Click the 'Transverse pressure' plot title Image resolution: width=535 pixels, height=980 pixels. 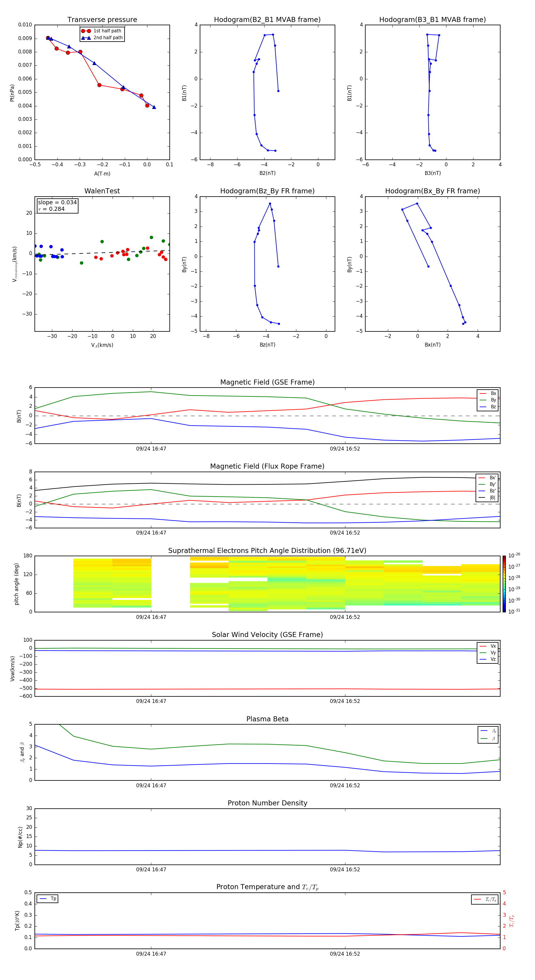click(102, 19)
